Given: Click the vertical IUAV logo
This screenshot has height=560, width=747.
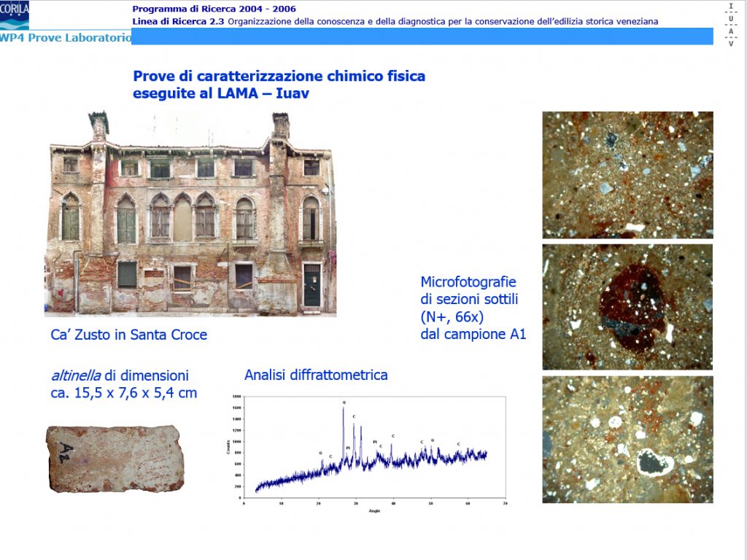Looking at the screenshot, I should pyautogui.click(x=731, y=24).
